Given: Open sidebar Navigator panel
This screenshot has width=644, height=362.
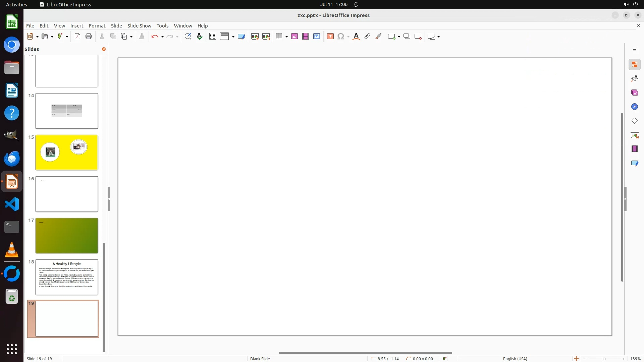Looking at the screenshot, I should click(634, 107).
